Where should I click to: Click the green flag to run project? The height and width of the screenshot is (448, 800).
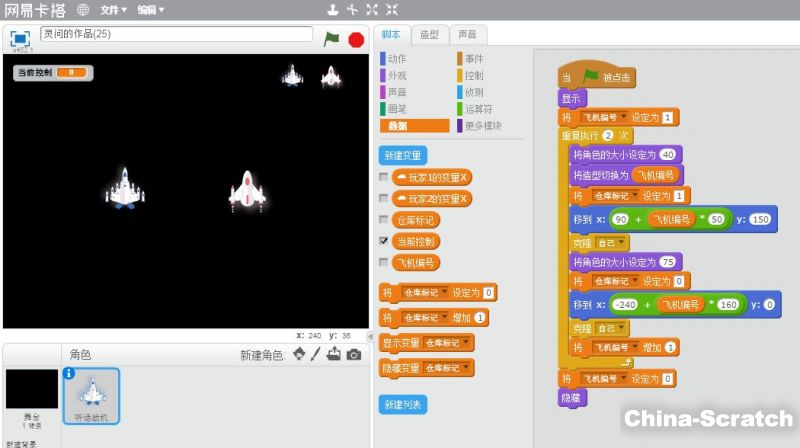(331, 38)
